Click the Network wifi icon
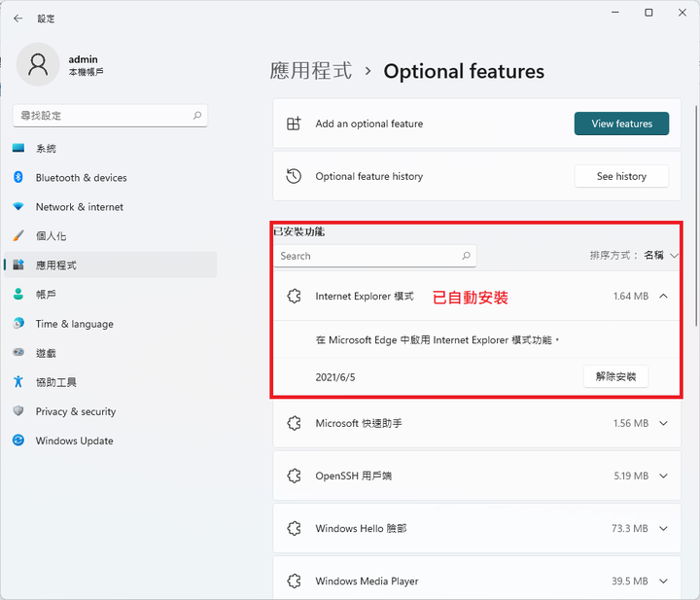This screenshot has width=700, height=600. click(18, 206)
